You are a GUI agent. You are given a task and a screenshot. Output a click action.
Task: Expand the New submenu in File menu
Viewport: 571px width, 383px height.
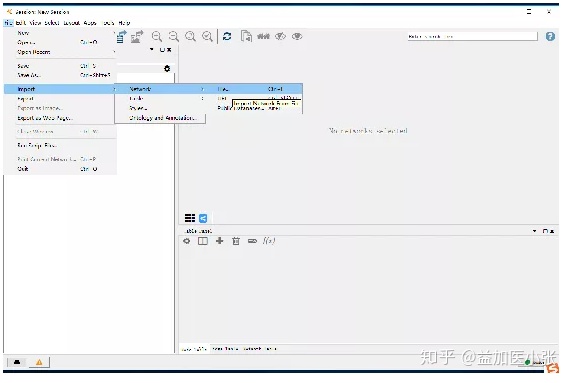pos(60,33)
